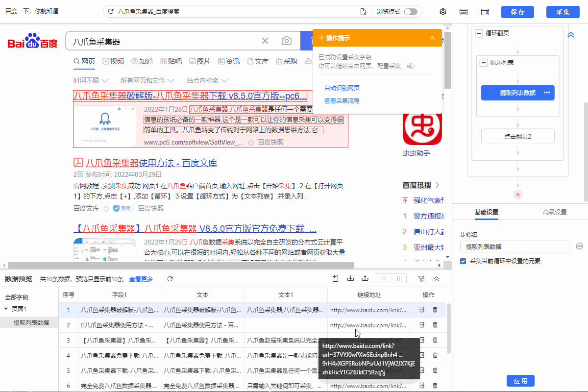588x392 pixels.
Task: Click the 百度热搜 heading arrow
Action: click(437, 185)
